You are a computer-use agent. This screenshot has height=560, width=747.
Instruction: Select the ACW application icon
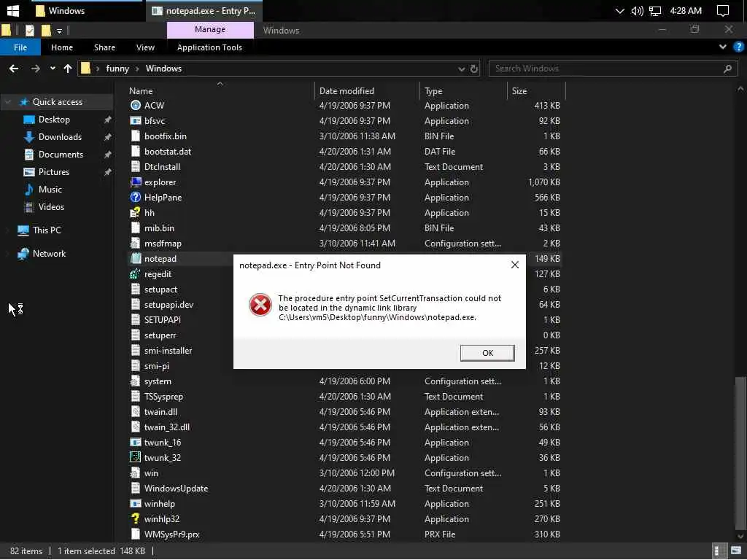[x=135, y=106]
